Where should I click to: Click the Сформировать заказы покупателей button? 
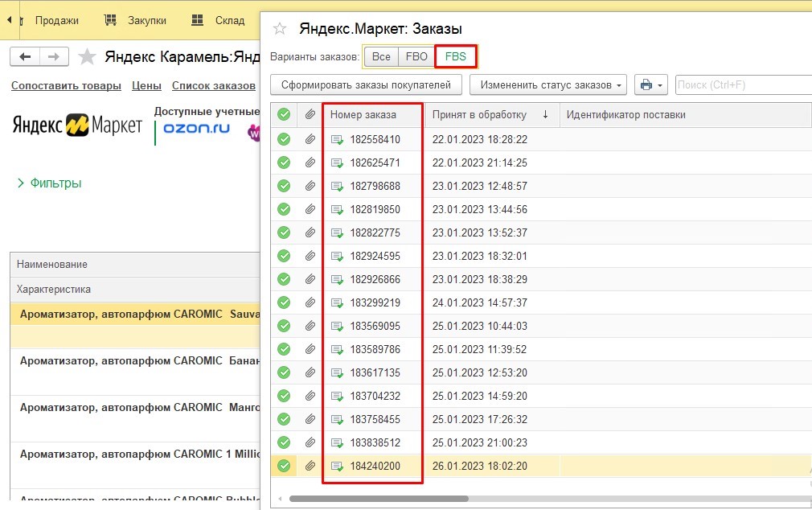tap(366, 85)
